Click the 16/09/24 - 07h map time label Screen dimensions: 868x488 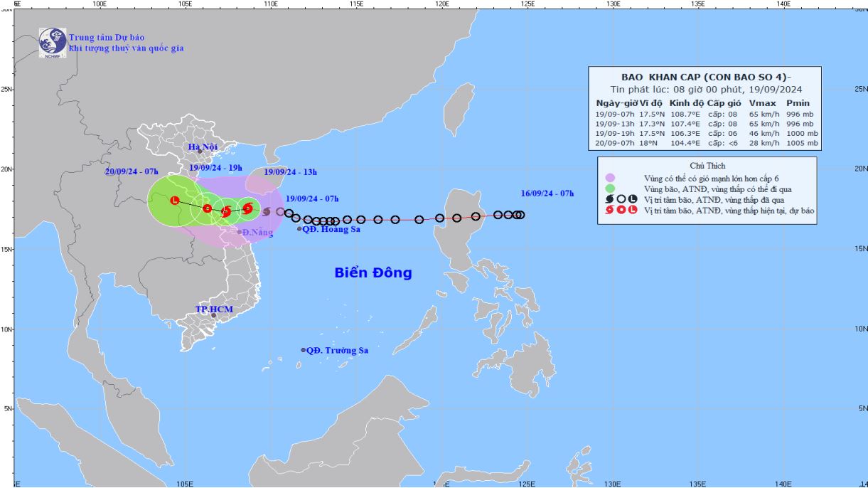pos(547,193)
